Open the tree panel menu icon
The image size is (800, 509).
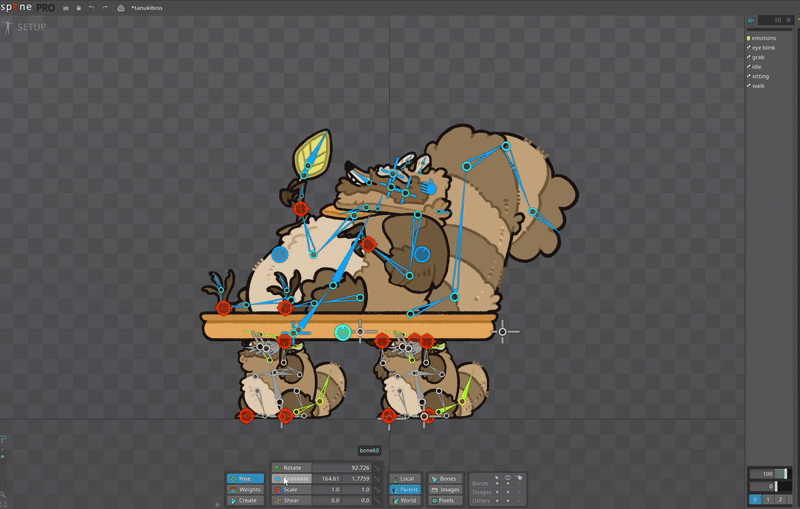pos(789,20)
